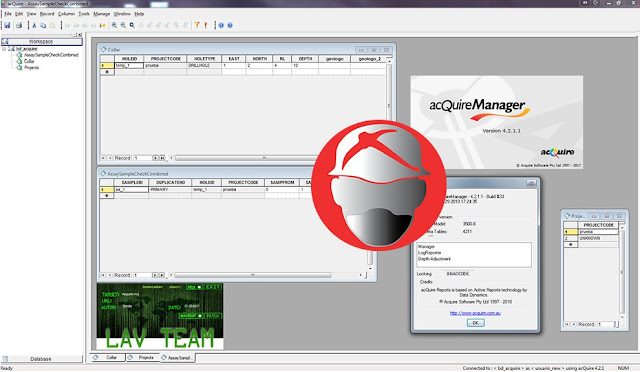Click the Zoom In magnifier icon
The image size is (640, 372).
114,25
